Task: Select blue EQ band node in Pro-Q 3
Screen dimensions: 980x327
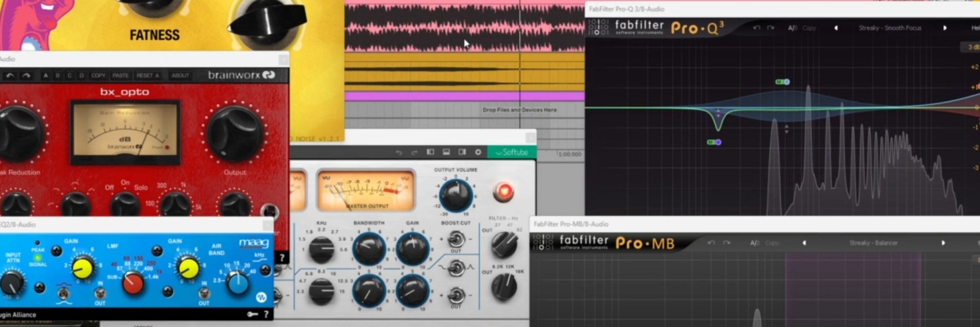Action: (787, 82)
